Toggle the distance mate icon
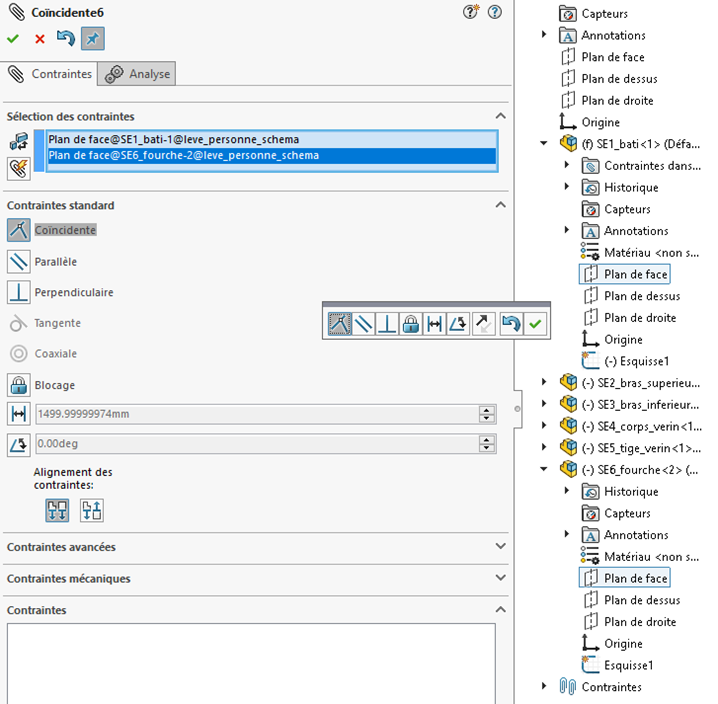This screenshot has height=704, width=718. pyautogui.click(x=19, y=414)
